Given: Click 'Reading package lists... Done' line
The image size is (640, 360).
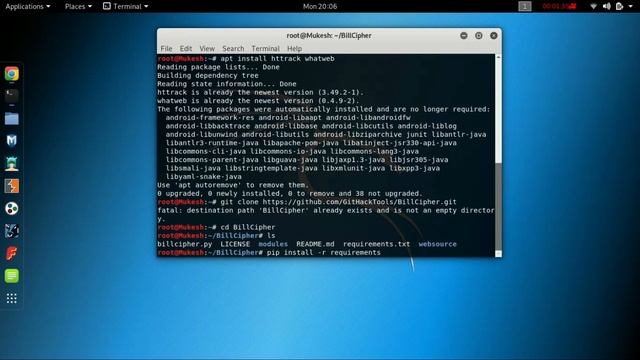Looking at the screenshot, I should point(218,67).
